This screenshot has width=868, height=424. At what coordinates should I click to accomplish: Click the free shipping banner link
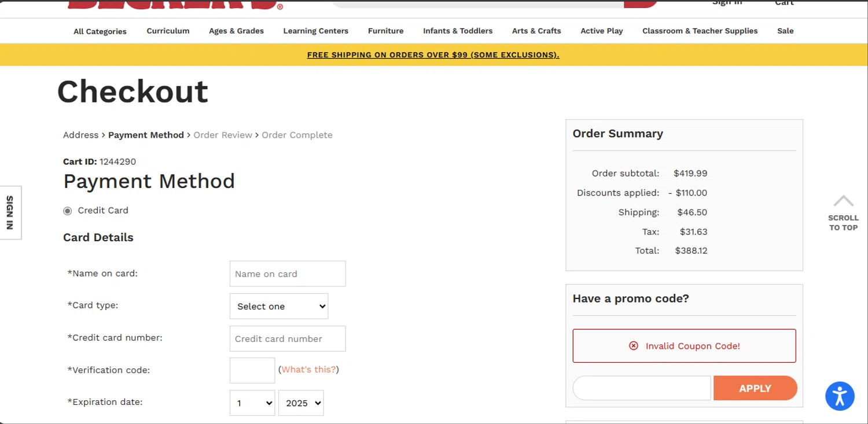433,55
